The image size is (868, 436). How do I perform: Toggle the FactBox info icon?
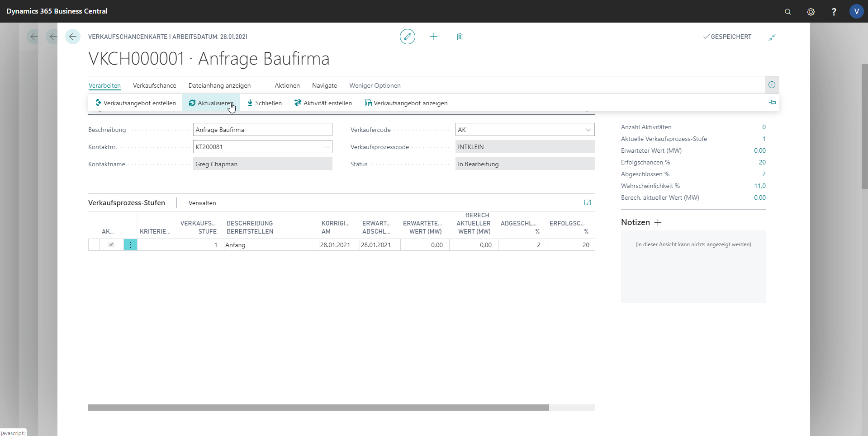tap(772, 85)
